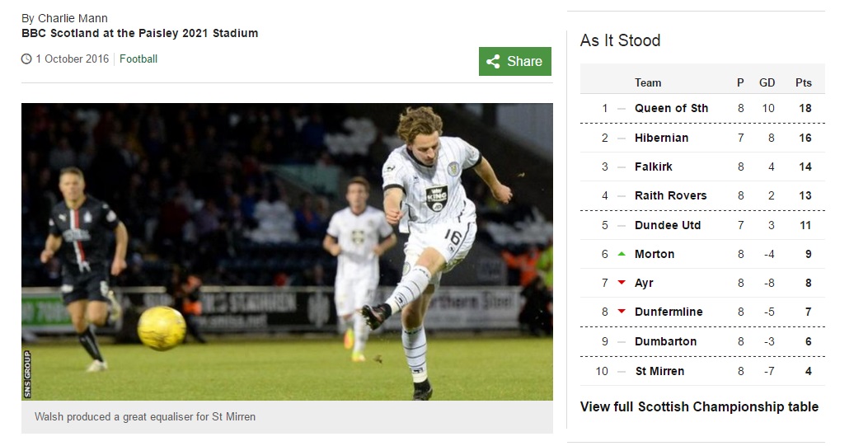Open View full Scottish Championship table link
This screenshot has width=868, height=446.
point(699,406)
